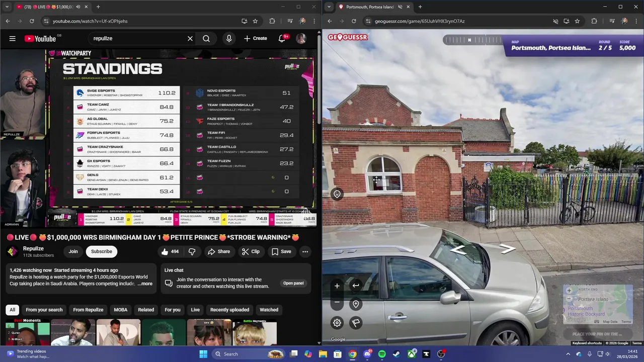This screenshot has width=644, height=362.
Task: Open the Create menu on YouTube
Action: click(x=256, y=38)
